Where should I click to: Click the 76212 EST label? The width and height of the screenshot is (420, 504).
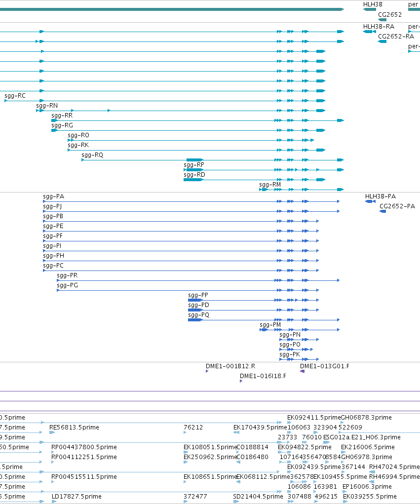193,427
